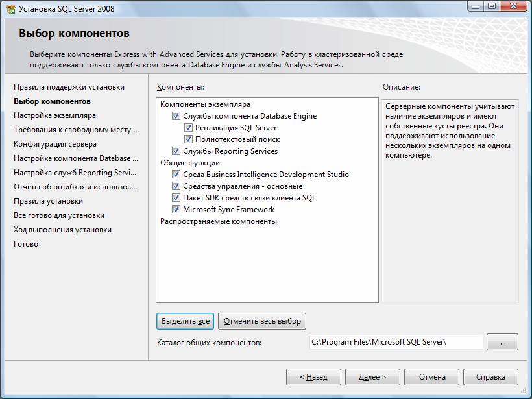Viewport: 532px width, 399px height.
Task: Toggle the full-text search (Полнотекстовый поиск) checkbox
Action: pos(189,139)
